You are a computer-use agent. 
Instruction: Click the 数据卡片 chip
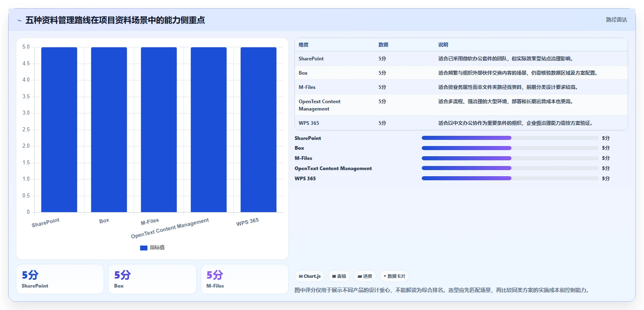click(394, 276)
